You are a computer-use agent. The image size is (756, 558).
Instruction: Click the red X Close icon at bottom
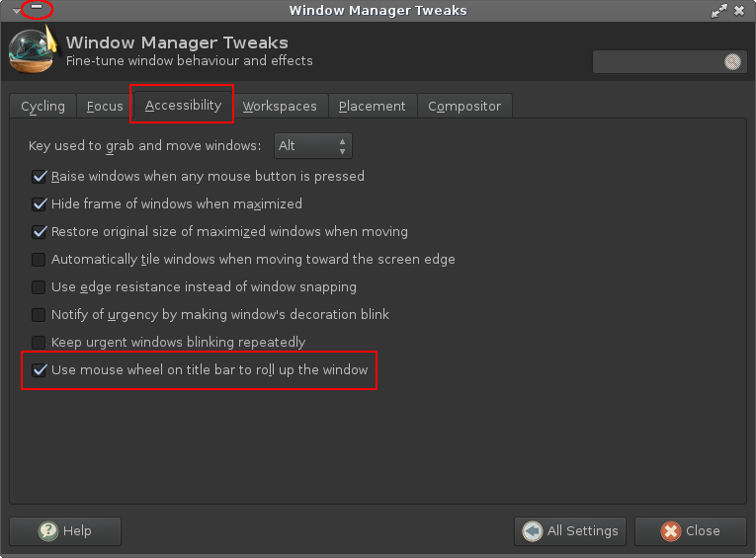point(671,531)
